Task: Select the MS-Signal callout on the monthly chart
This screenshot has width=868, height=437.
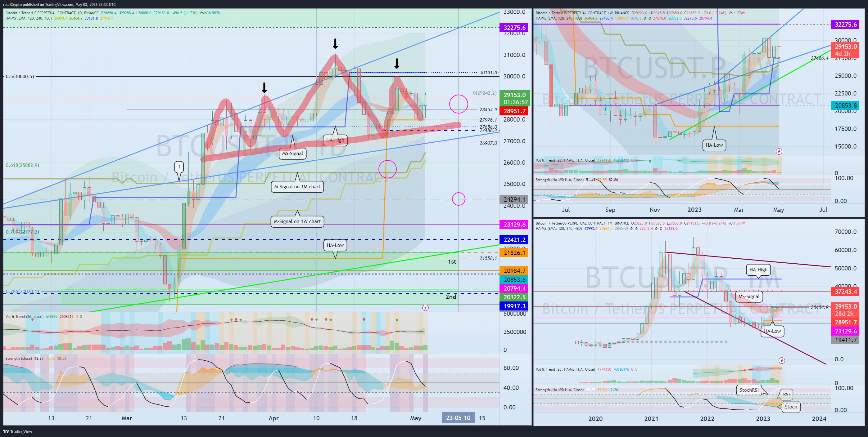Action: point(749,297)
